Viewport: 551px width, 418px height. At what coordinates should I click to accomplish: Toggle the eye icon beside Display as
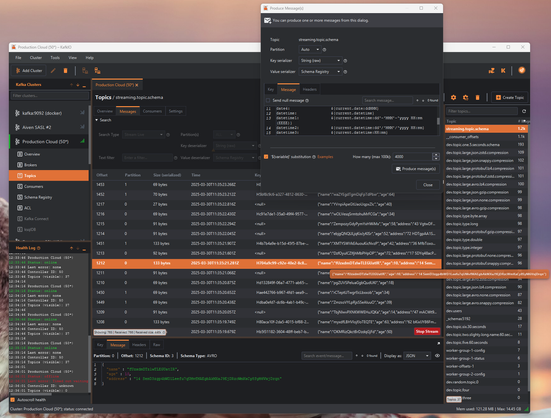coord(437,355)
